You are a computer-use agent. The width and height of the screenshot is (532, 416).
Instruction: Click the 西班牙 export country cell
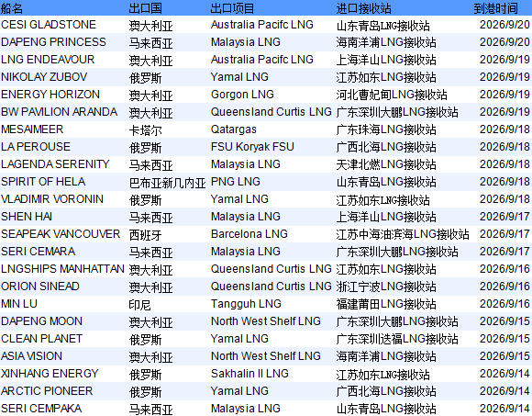point(145,235)
